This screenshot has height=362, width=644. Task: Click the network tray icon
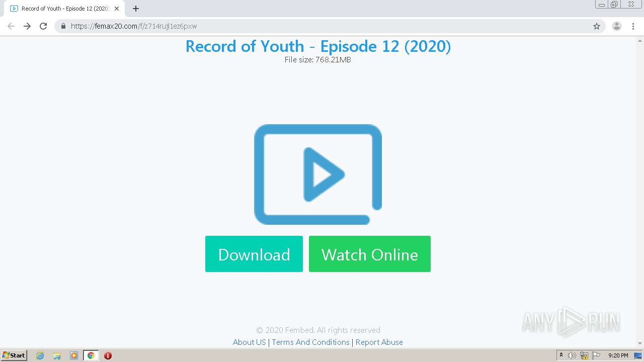tap(584, 355)
